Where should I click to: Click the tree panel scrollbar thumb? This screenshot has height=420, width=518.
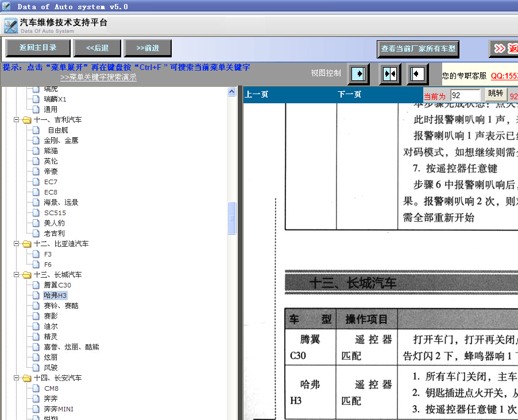(x=232, y=218)
